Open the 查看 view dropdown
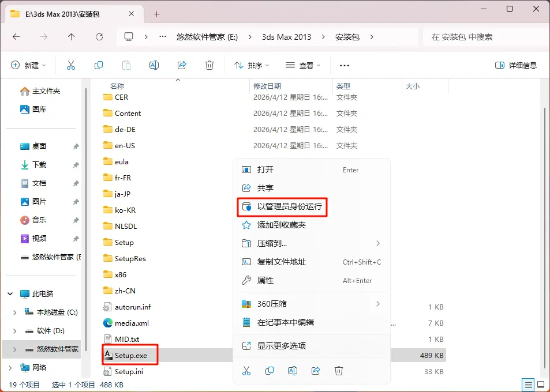This screenshot has width=550, height=392. [303, 66]
